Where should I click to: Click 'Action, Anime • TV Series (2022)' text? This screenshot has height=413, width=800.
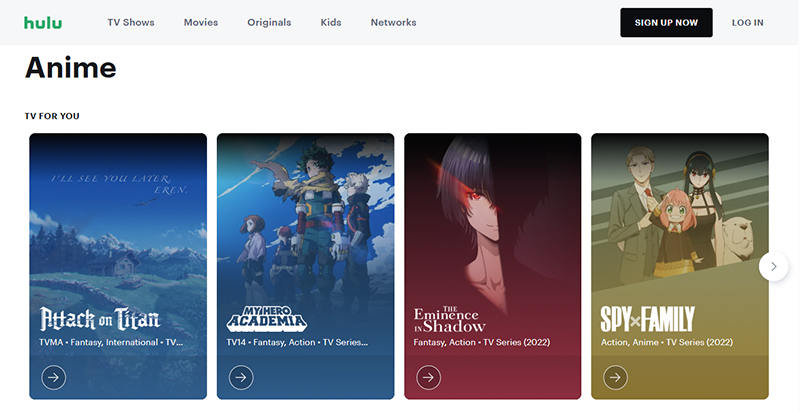(x=667, y=342)
